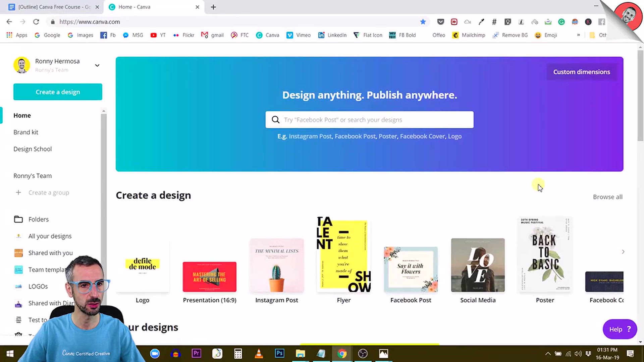Select the Facebook Post template thumbnail

(411, 269)
